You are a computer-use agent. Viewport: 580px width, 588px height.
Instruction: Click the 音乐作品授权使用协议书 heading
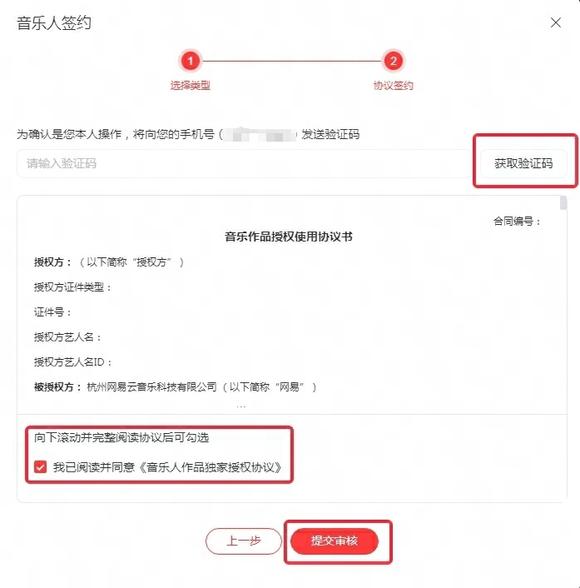[x=288, y=237]
